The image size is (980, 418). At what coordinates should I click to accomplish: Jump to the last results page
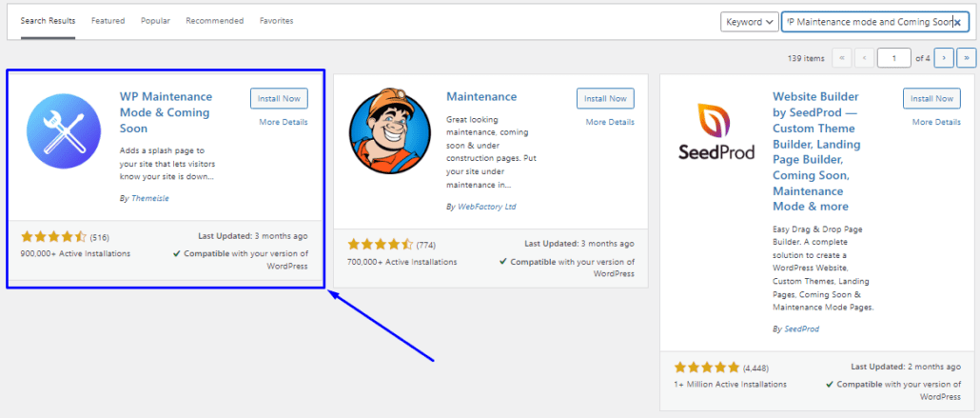(x=967, y=58)
